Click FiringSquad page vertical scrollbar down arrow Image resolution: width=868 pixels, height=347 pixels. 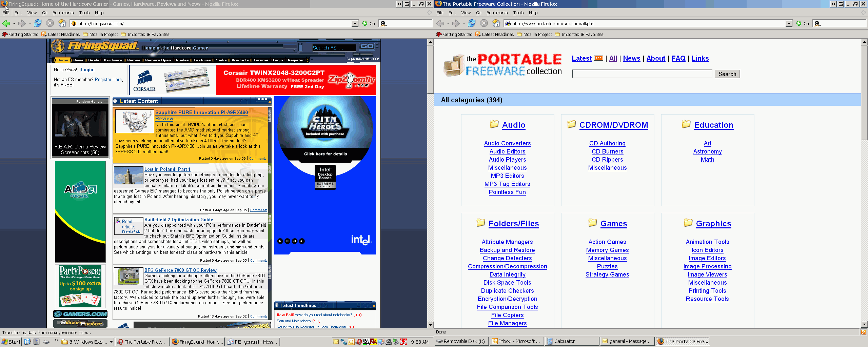click(430, 325)
